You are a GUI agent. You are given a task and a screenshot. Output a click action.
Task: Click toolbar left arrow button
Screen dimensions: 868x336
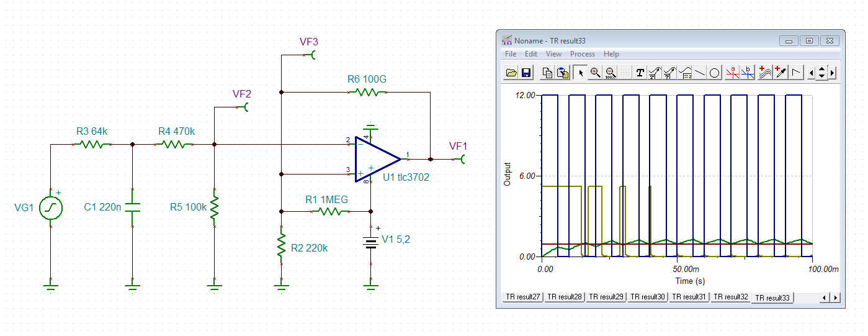(812, 73)
